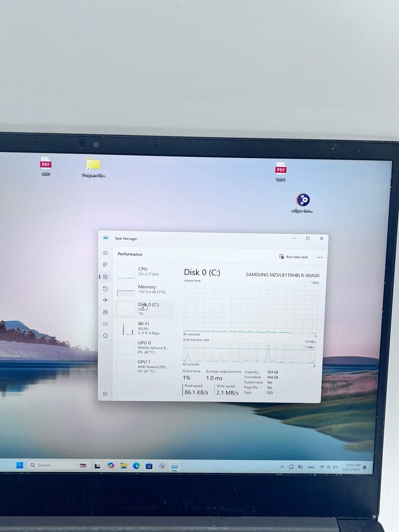Launch Microsoft Edge from the taskbar
Image resolution: width=399 pixels, height=532 pixels.
coord(136,465)
